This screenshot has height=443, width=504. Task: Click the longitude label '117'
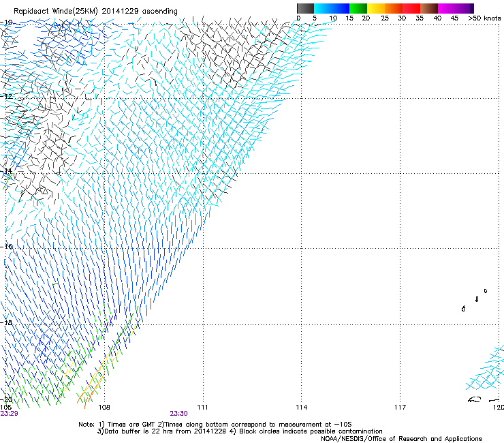tap(400, 408)
